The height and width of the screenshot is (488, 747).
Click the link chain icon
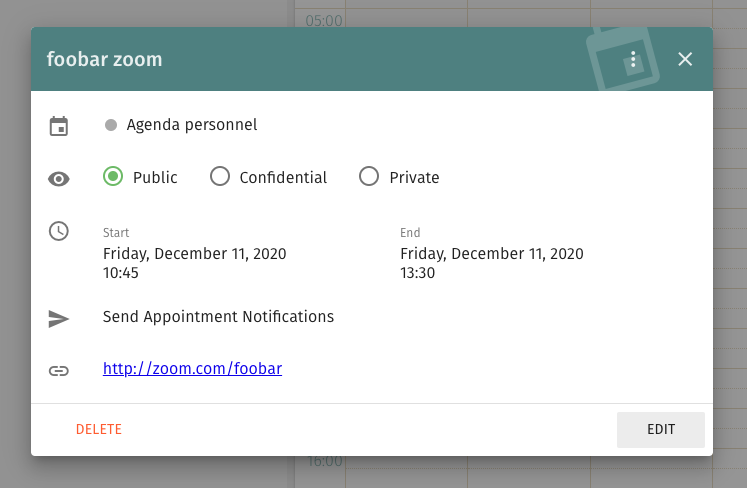pos(59,371)
